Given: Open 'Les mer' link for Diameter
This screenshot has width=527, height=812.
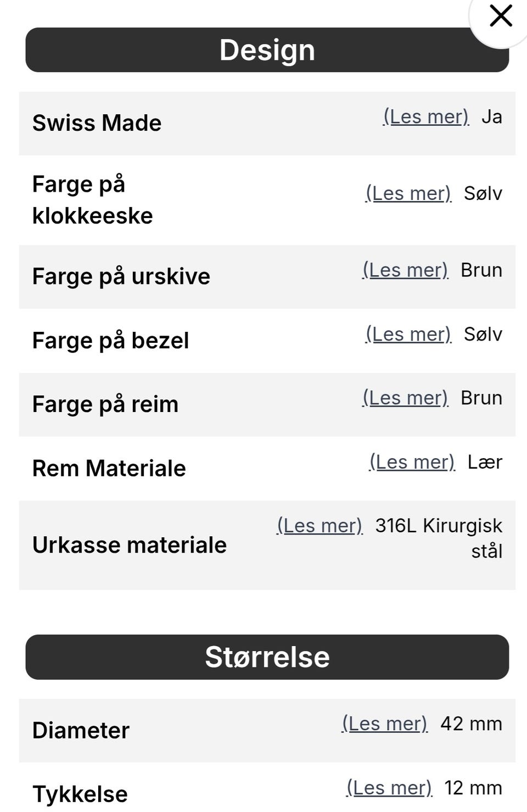Looking at the screenshot, I should click(x=384, y=724).
